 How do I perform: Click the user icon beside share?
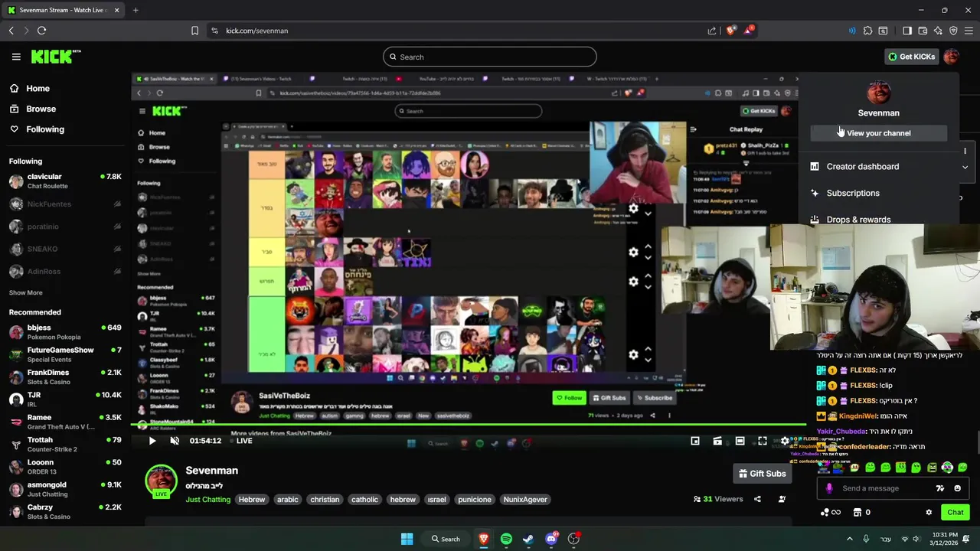click(782, 499)
